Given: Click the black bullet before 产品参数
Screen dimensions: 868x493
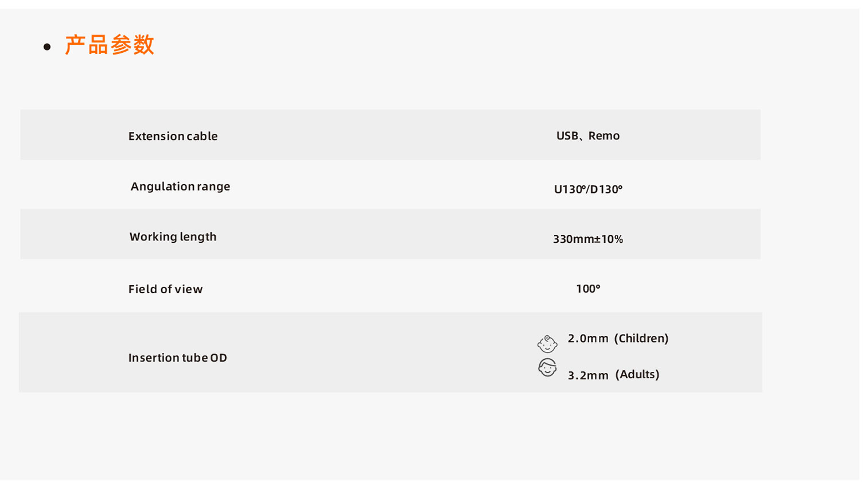Looking at the screenshot, I should pos(47,47).
